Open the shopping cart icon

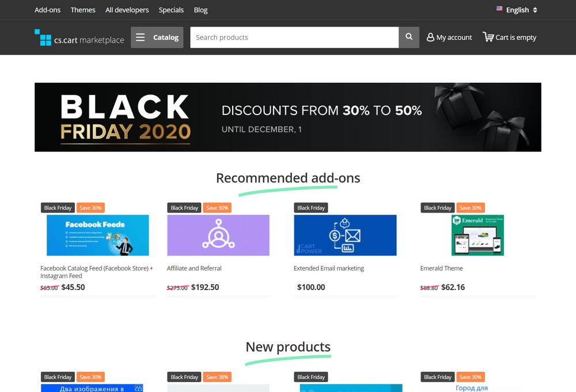coord(488,37)
